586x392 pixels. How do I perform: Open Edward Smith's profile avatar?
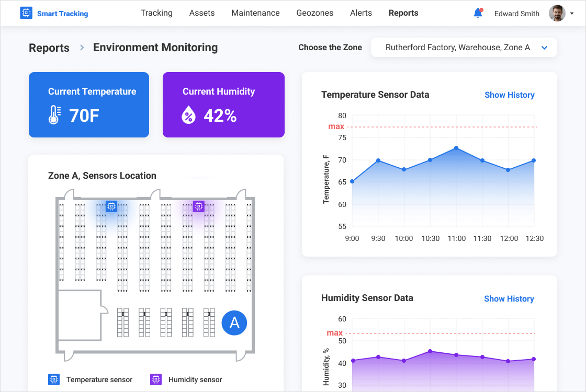(x=557, y=13)
